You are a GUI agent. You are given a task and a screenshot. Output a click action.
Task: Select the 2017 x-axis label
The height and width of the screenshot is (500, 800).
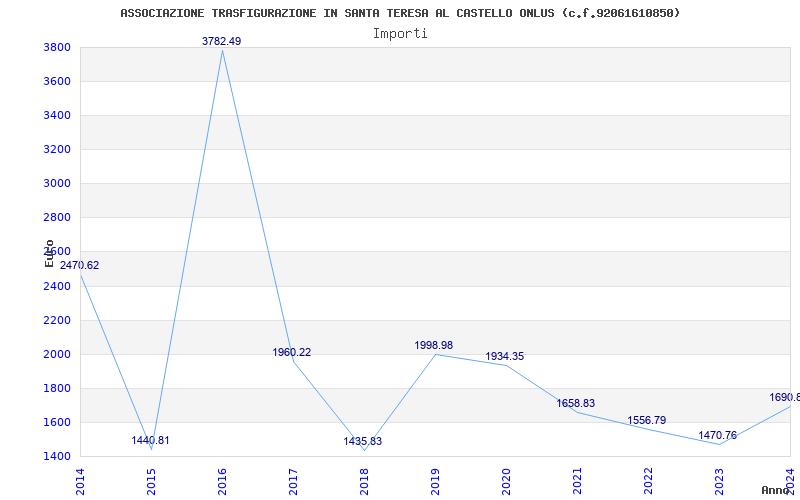click(293, 482)
